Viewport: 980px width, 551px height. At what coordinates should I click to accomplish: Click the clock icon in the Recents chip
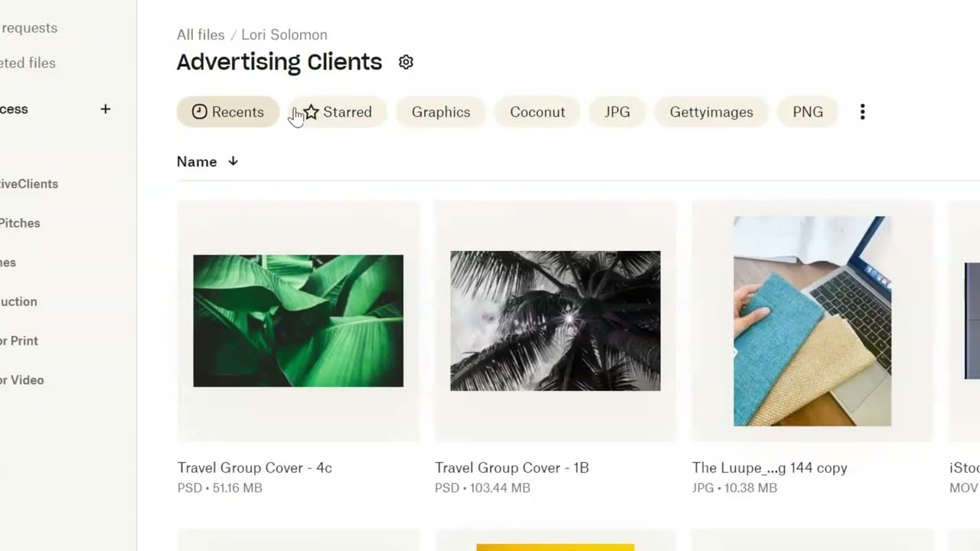199,112
